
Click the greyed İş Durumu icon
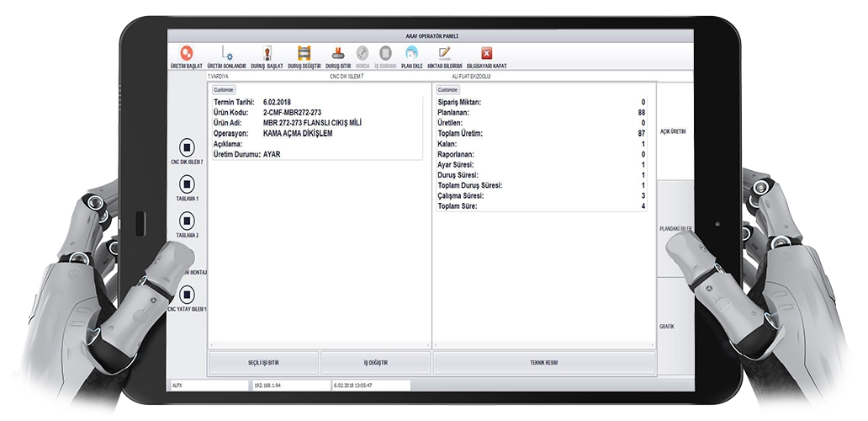tap(386, 53)
